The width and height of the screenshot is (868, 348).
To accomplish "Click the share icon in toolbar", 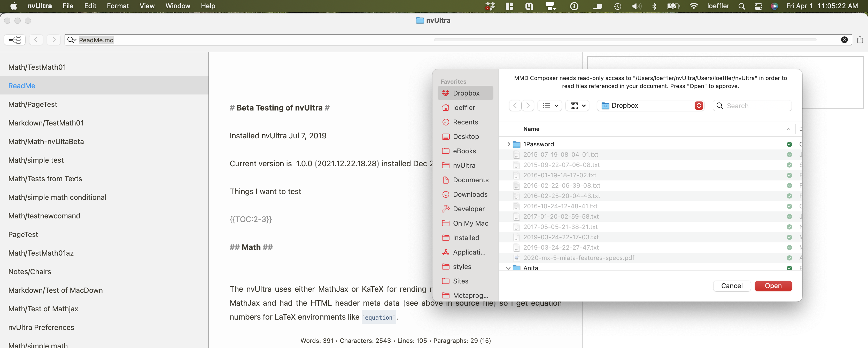I will pyautogui.click(x=859, y=40).
